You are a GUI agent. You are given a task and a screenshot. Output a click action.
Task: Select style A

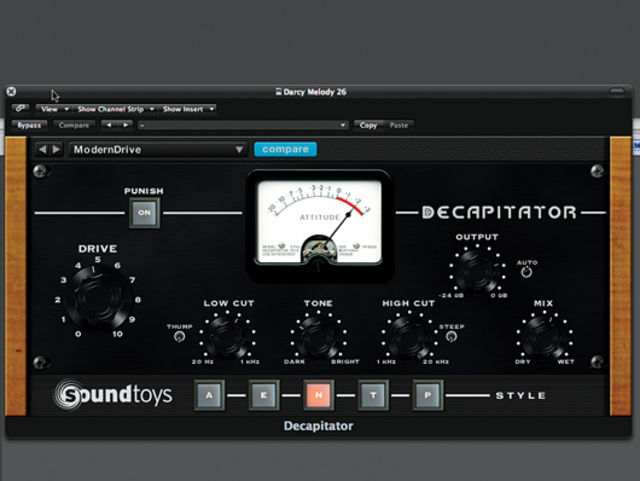(209, 395)
